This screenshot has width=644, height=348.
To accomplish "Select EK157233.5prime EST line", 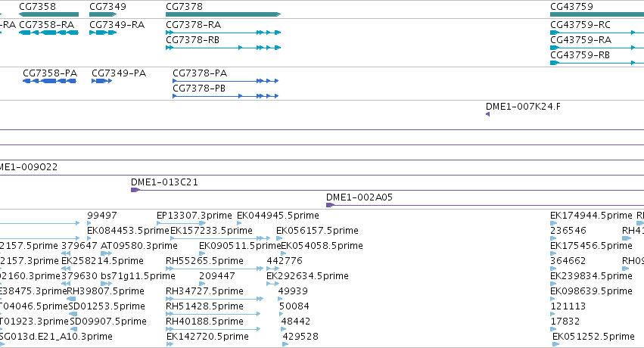I will pyautogui.click(x=220, y=238).
